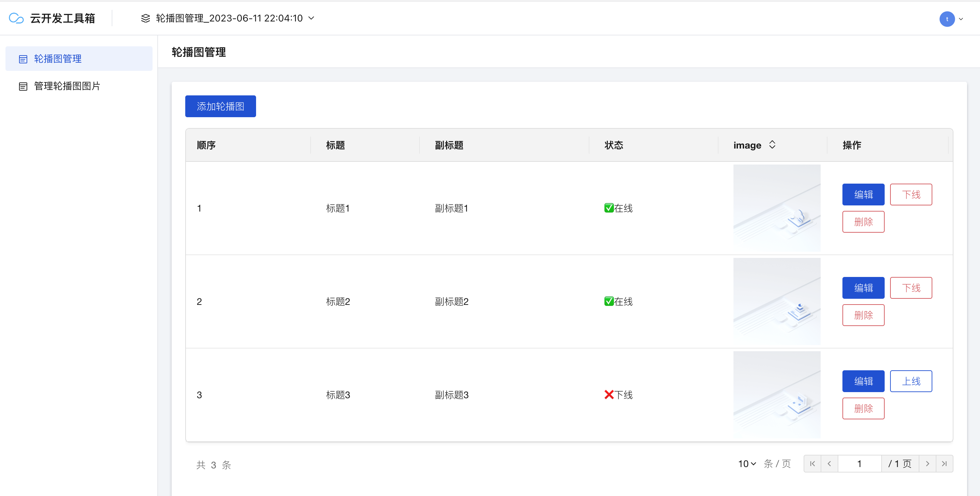Go to previous page arrow
The height and width of the screenshot is (496, 980).
(829, 464)
